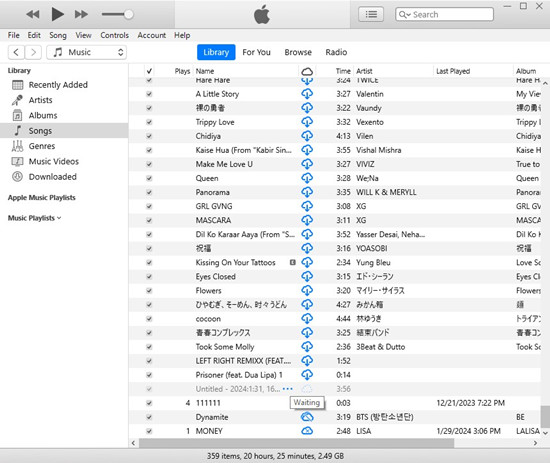Click Apple Music Playlists heading
The image size is (550, 463).
(41, 197)
